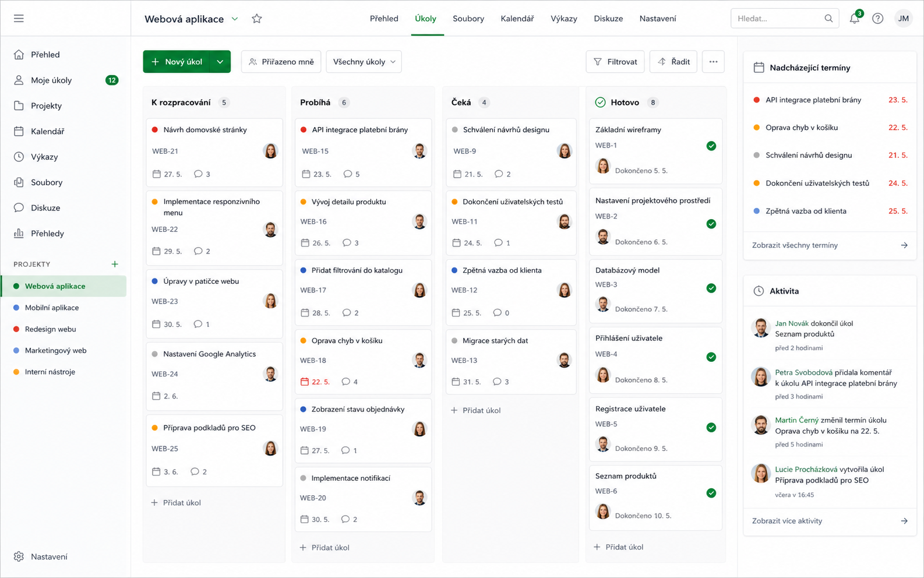This screenshot has height=578, width=924.
Task: Click the Diskuze chat bubble icon in sidebar
Action: click(19, 208)
